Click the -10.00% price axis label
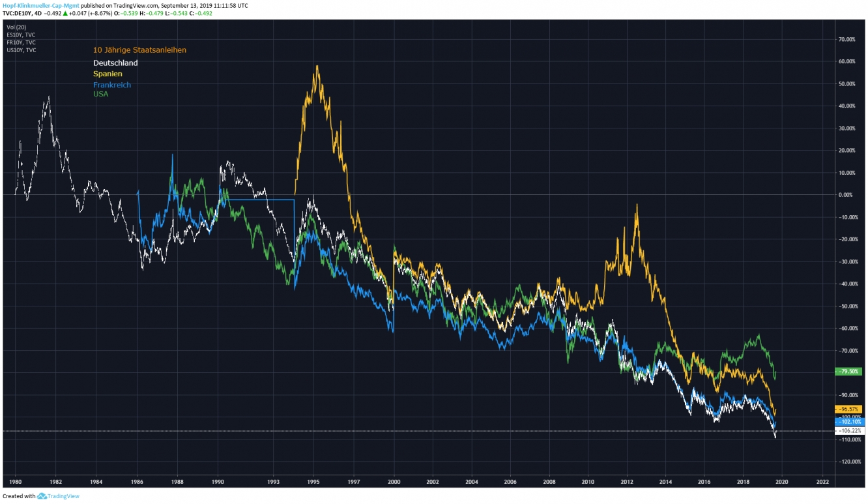The height and width of the screenshot is (504, 868). 848,217
